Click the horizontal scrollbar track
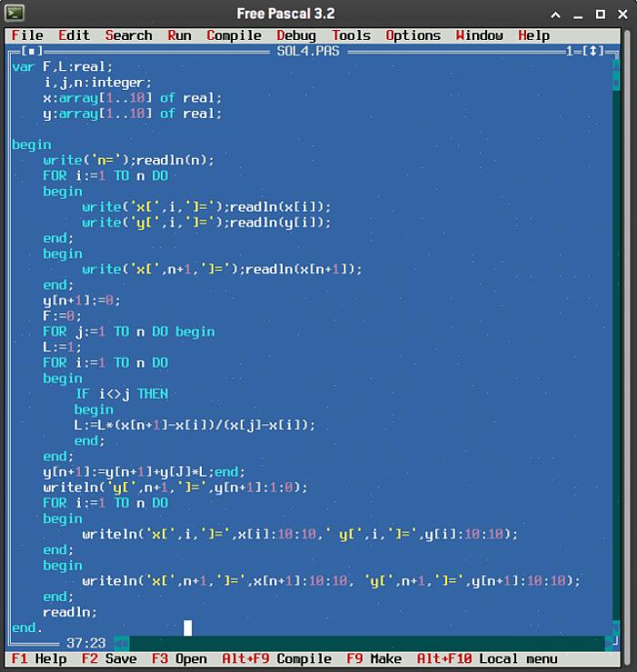Viewport: 637px width, 672px height. pos(363,643)
